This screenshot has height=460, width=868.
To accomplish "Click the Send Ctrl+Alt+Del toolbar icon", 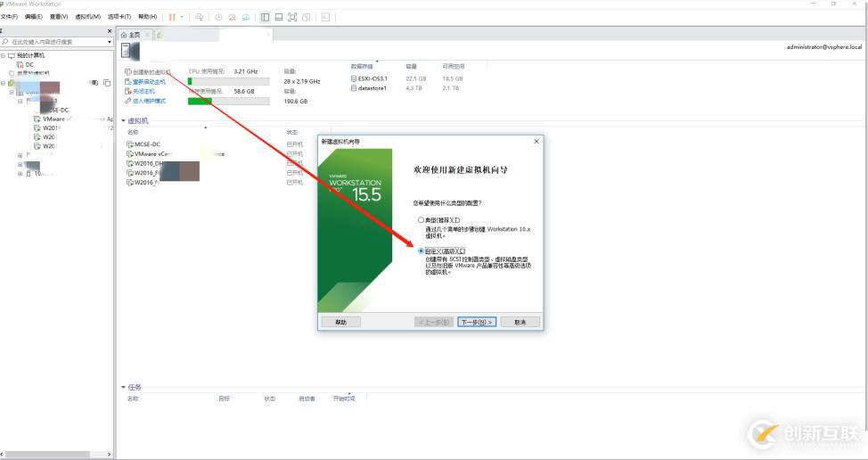I will (x=200, y=17).
